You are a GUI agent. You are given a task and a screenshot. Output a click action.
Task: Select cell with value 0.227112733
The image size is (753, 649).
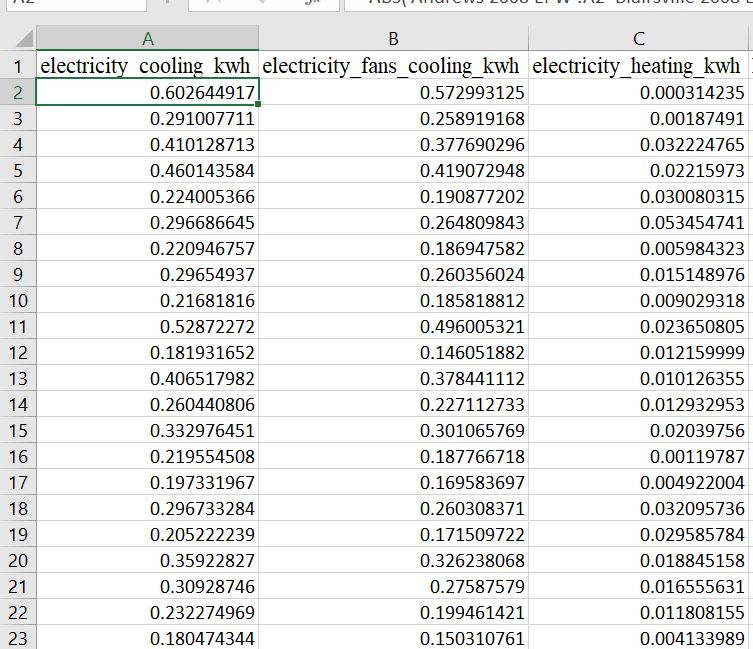click(x=393, y=404)
